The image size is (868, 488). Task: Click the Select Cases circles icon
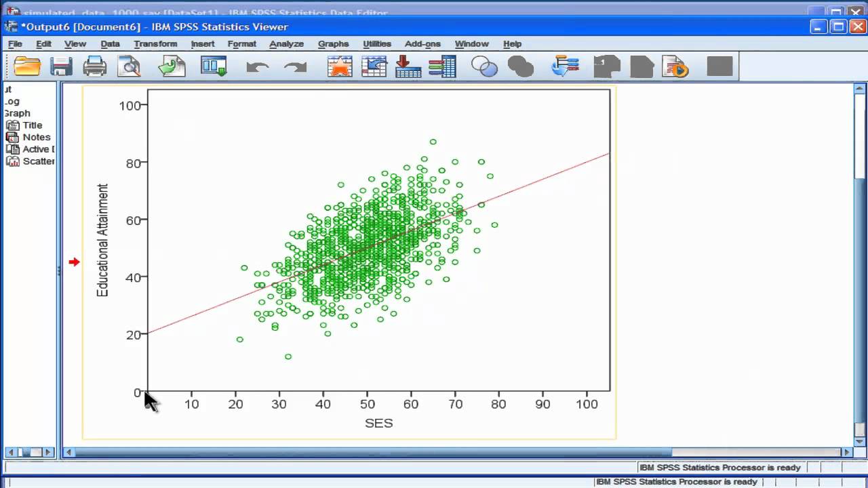484,66
